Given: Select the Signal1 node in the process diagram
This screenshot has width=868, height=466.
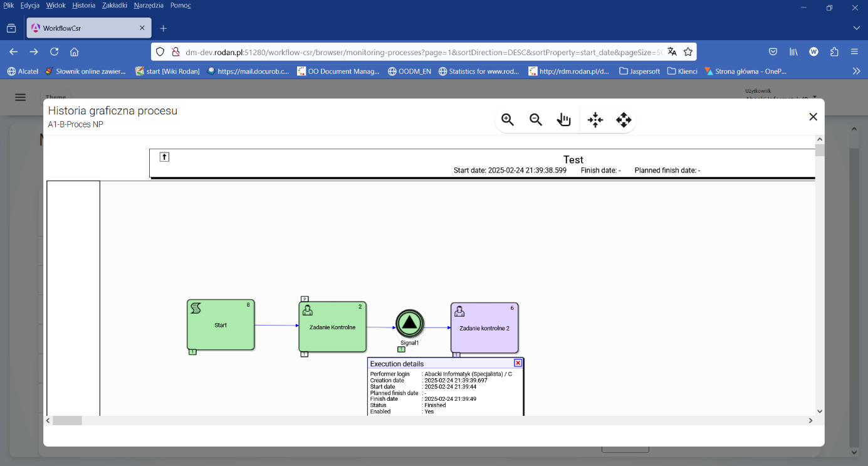Looking at the screenshot, I should pyautogui.click(x=410, y=324).
